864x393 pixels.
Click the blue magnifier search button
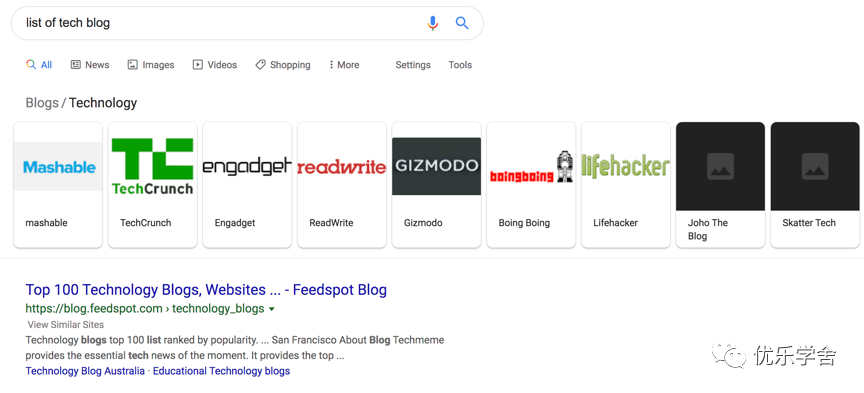pos(462,23)
